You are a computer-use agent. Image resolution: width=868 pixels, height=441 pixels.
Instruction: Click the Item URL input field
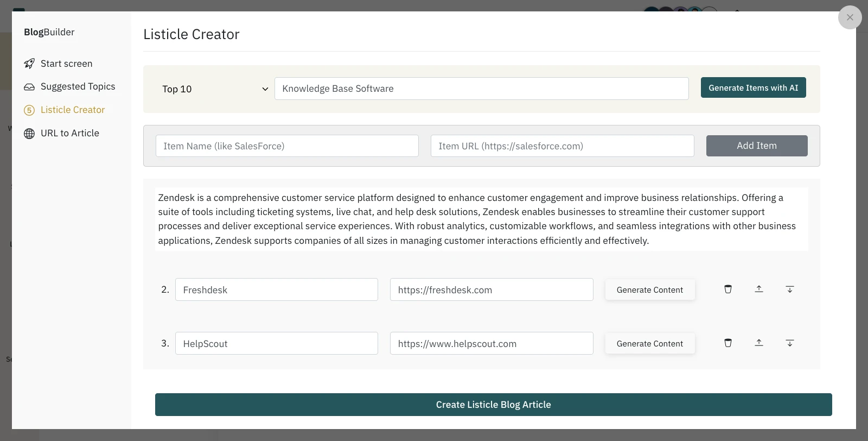(x=563, y=146)
